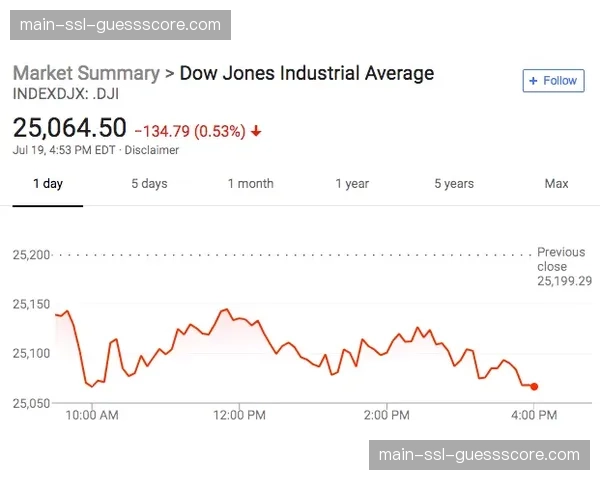This screenshot has width=600, height=480.
Task: Click the 25,064.50 index value
Action: 70,128
